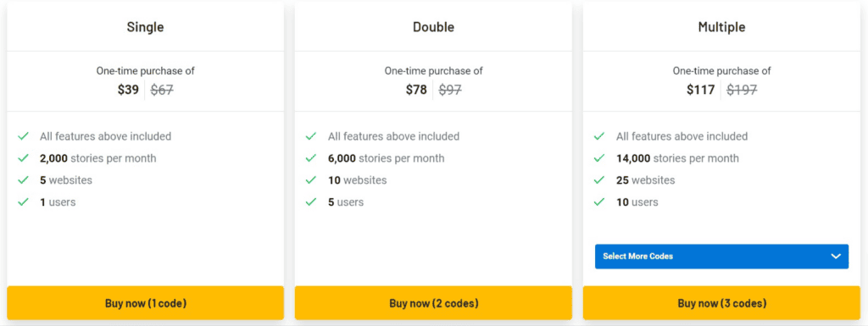The height and width of the screenshot is (326, 868).
Task: Buy now with 1 code
Action: (146, 303)
